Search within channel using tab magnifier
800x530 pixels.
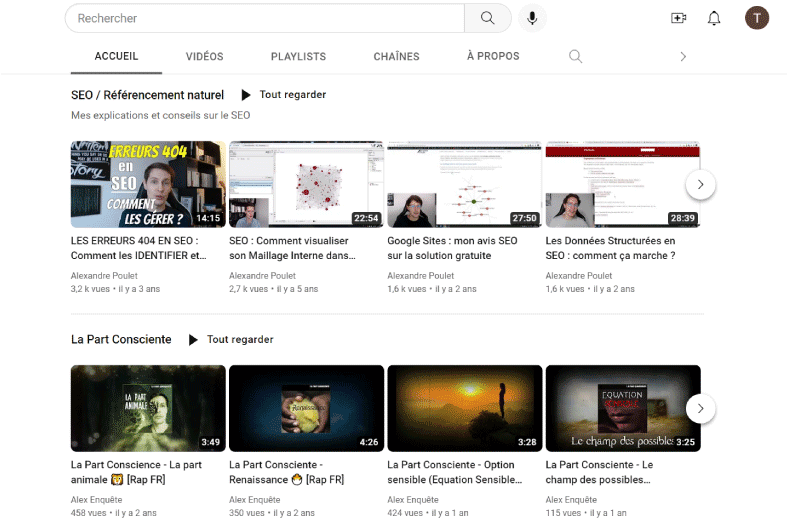point(575,56)
